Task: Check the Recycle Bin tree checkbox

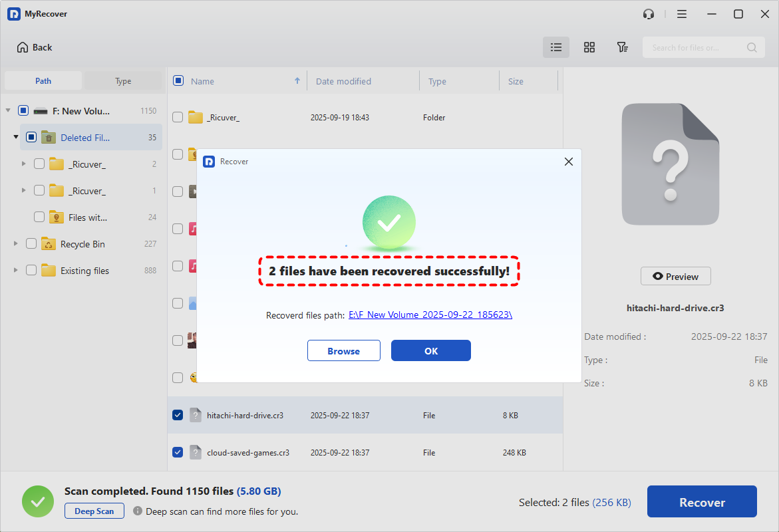Action: [x=31, y=244]
